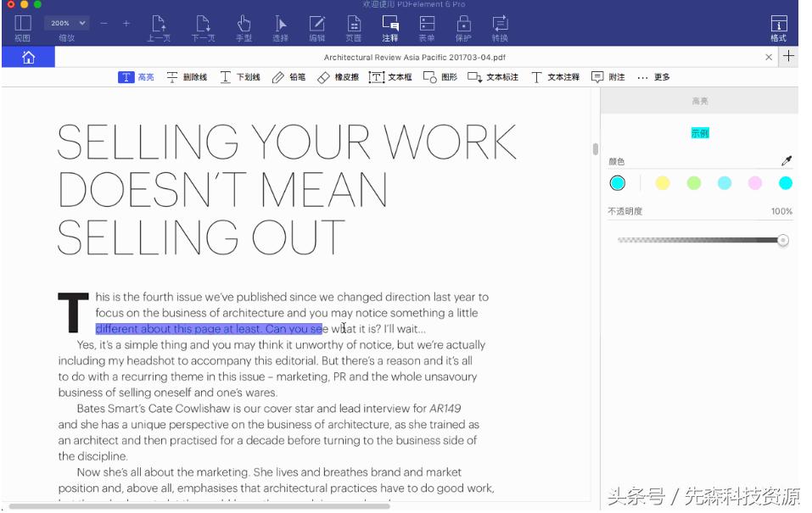This screenshot has height=513, width=812.
Task: Toggle the 格式 format panel
Action: pyautogui.click(x=778, y=28)
